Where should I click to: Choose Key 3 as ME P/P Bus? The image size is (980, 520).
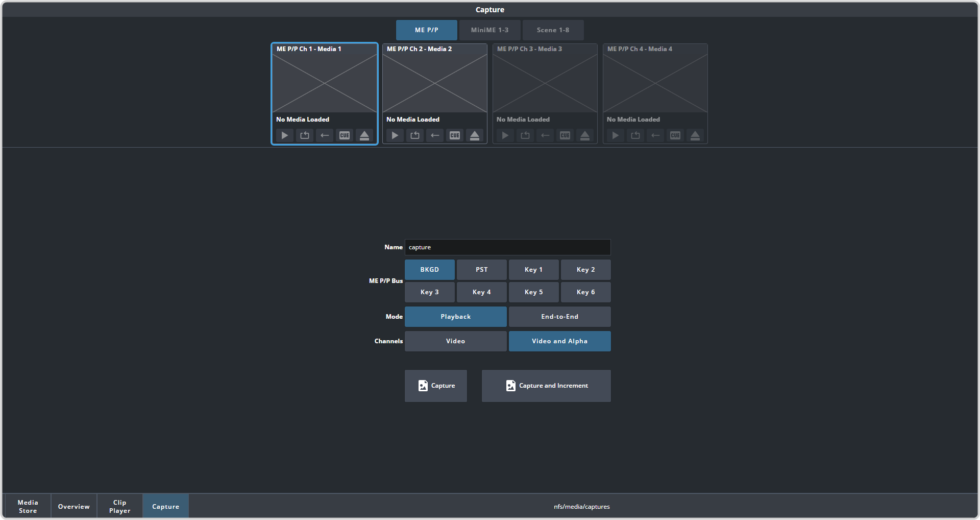click(x=429, y=292)
